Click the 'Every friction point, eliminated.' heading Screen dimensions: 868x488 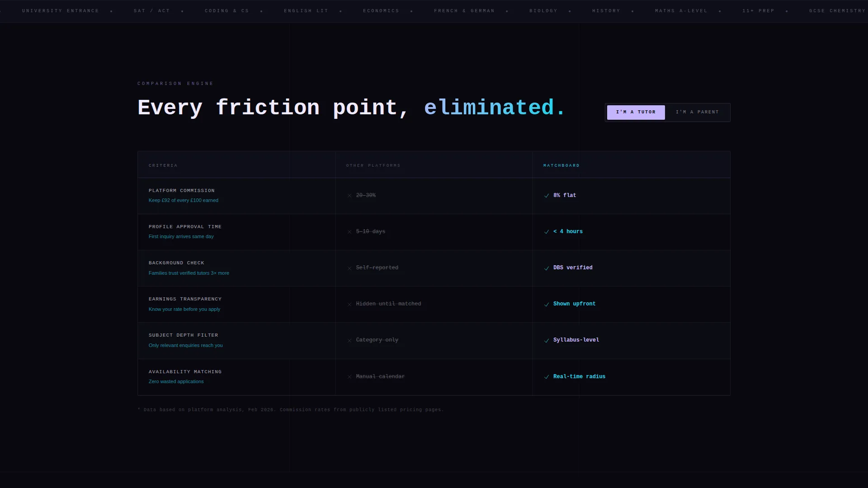click(x=351, y=108)
